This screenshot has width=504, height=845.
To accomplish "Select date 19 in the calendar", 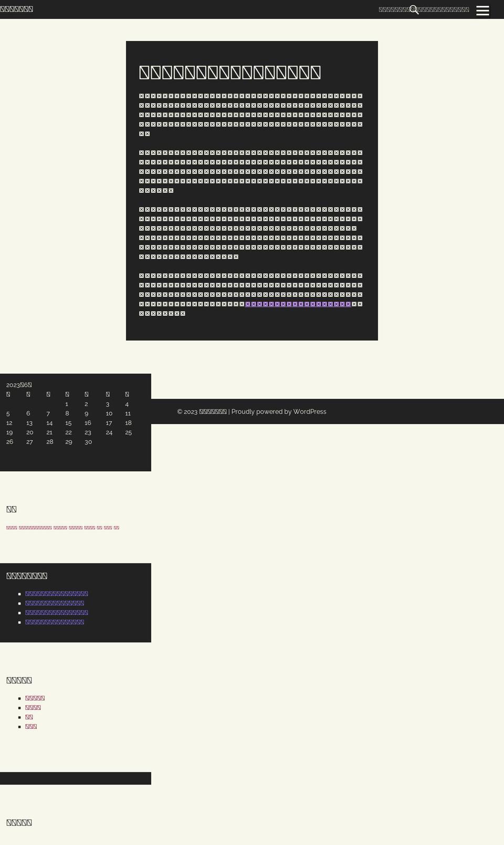I will (9, 432).
